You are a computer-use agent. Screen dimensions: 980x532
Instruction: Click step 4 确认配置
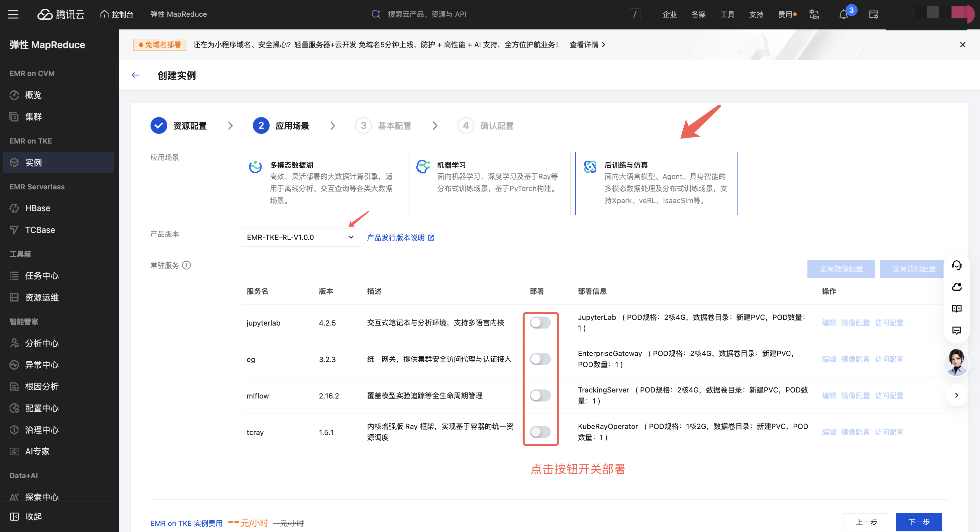click(486, 125)
